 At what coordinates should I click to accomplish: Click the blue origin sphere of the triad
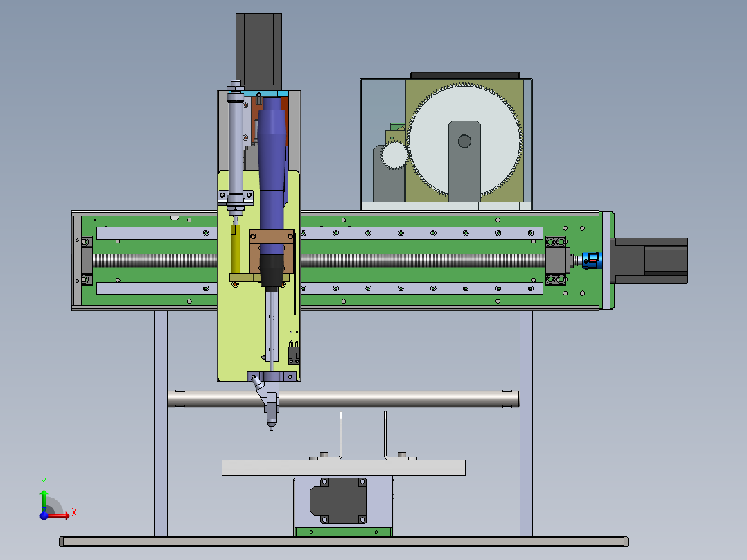pyautogui.click(x=44, y=516)
